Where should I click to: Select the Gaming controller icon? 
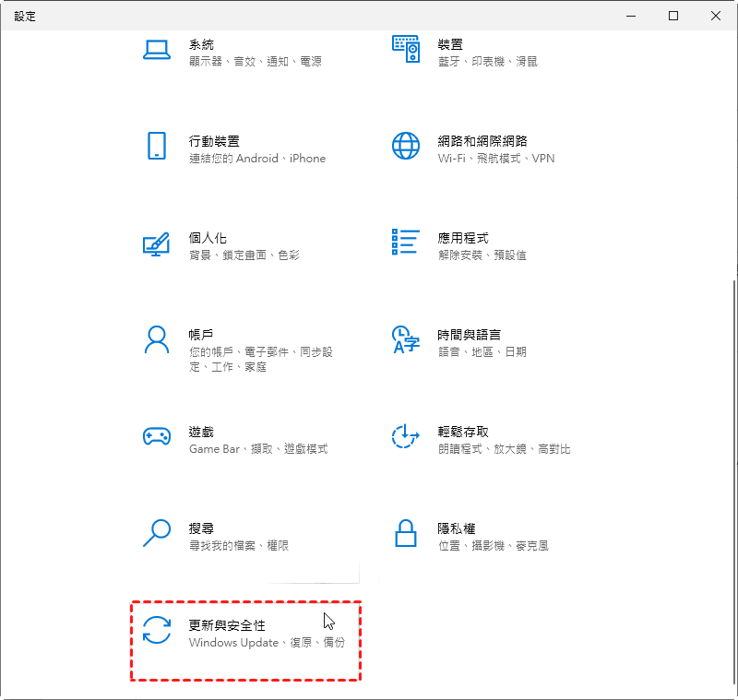pyautogui.click(x=157, y=437)
